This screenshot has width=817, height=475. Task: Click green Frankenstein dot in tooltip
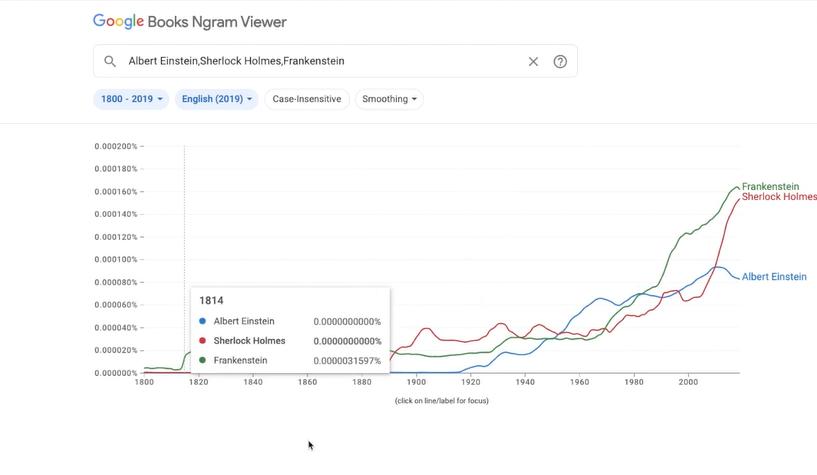[x=202, y=360]
